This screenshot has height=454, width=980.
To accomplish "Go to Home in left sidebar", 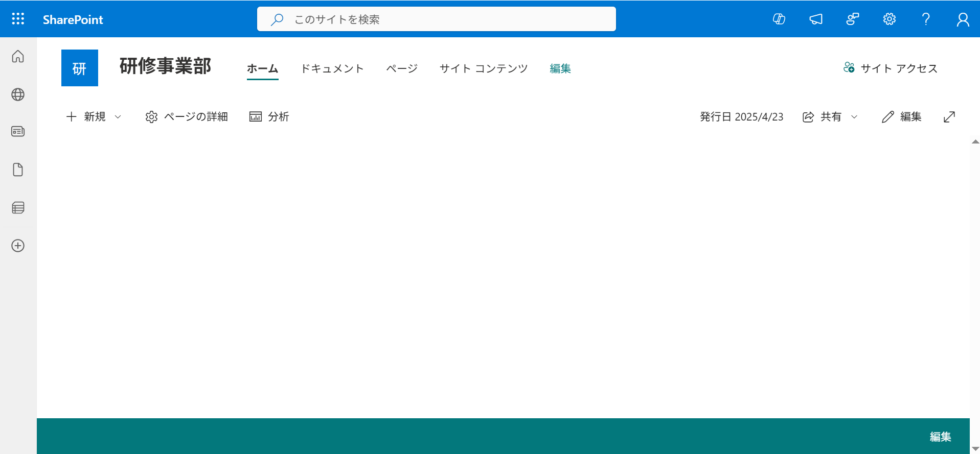I will pyautogui.click(x=18, y=56).
